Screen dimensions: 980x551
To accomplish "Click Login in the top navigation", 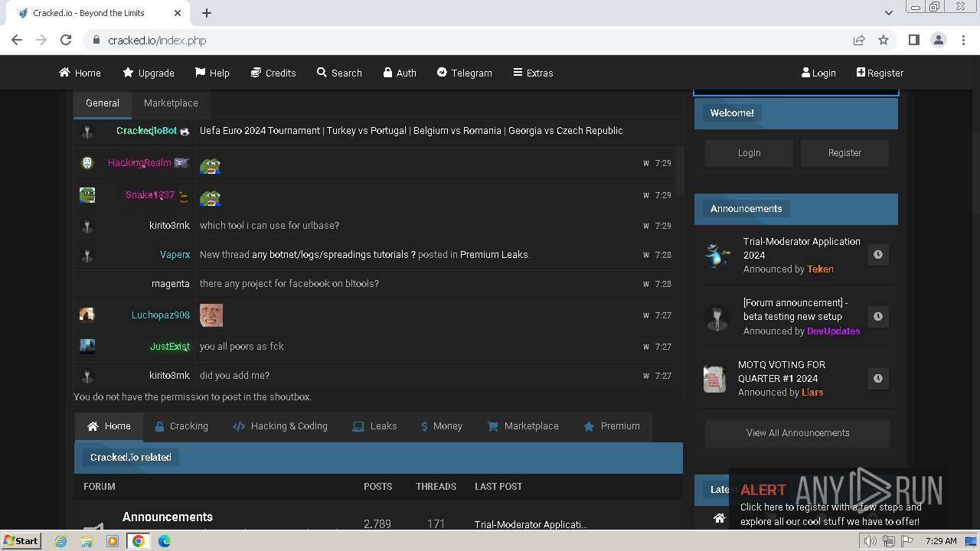I will (x=818, y=73).
